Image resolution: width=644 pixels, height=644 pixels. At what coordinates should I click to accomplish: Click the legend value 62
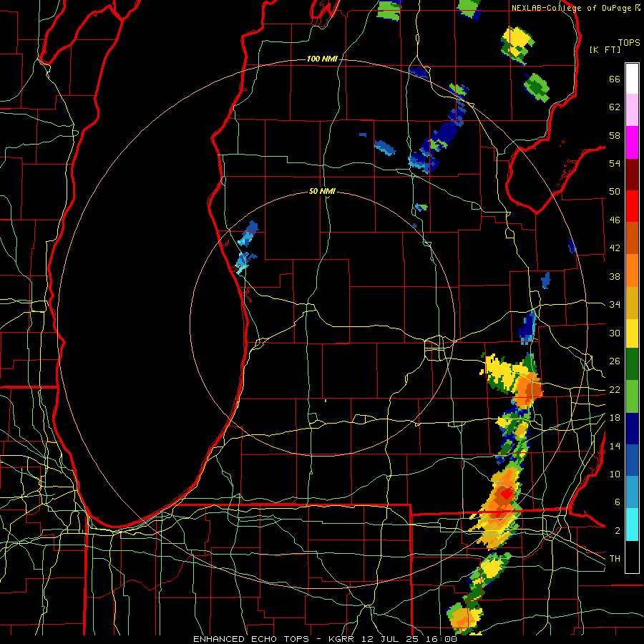tap(615, 107)
